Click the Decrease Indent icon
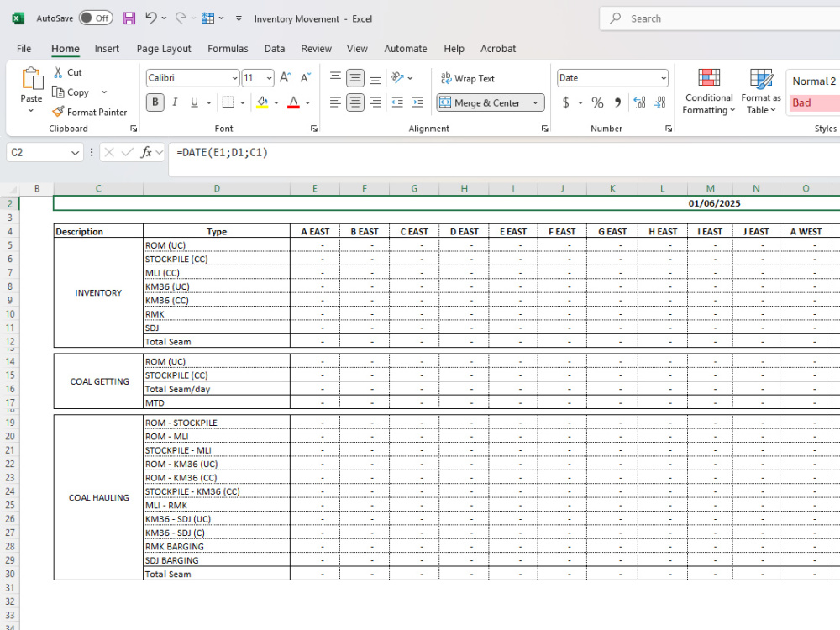The width and height of the screenshot is (840, 630). [397, 102]
